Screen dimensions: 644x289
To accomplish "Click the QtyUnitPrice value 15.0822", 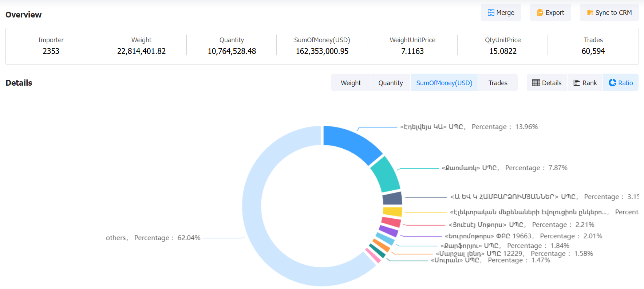I will click(x=503, y=51).
